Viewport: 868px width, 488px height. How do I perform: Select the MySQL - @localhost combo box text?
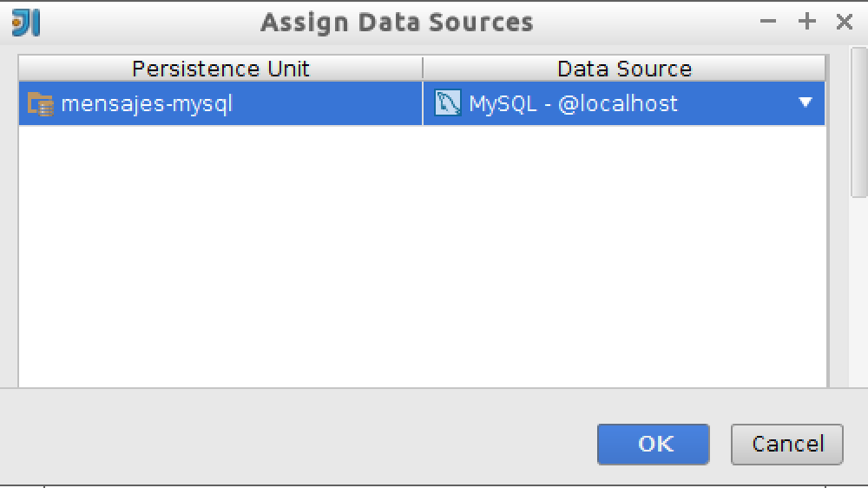coord(573,103)
